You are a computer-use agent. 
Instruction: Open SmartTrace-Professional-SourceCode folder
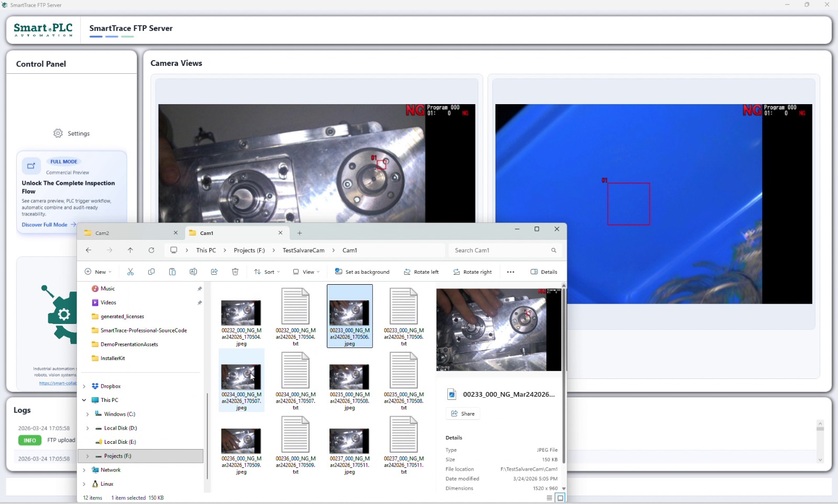click(144, 330)
